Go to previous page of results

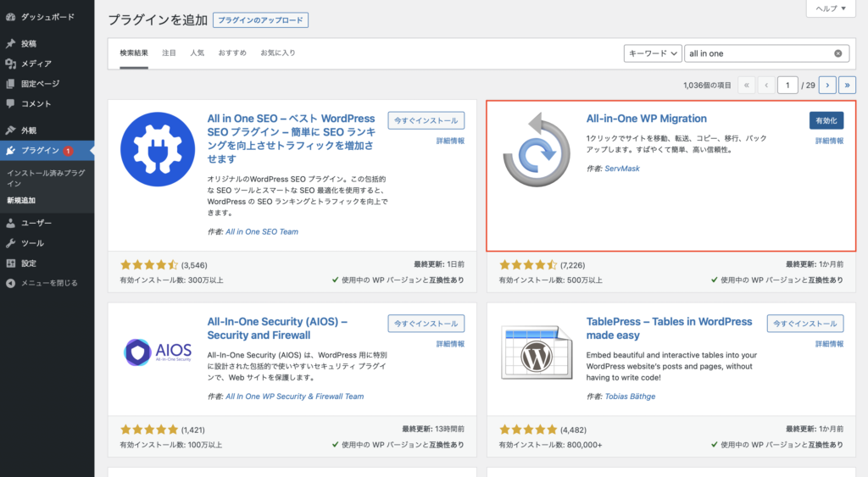766,86
